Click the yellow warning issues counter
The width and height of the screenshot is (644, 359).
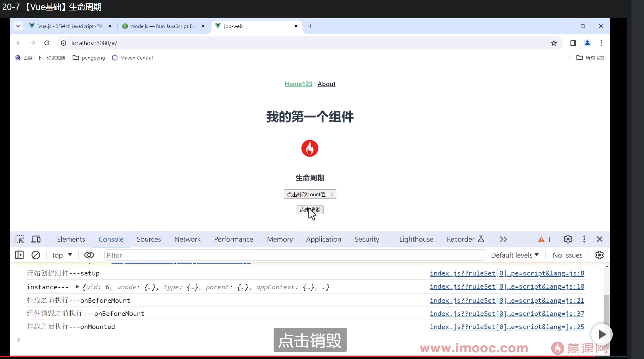point(544,239)
